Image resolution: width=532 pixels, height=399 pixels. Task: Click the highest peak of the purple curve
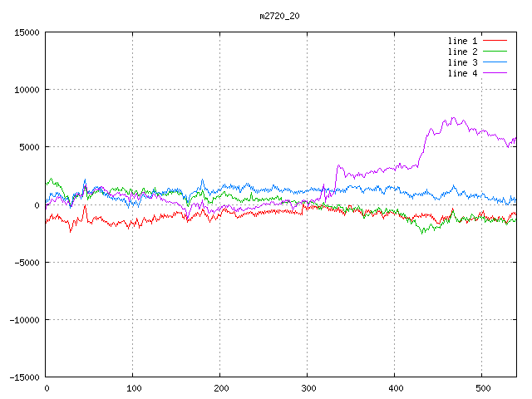point(454,118)
